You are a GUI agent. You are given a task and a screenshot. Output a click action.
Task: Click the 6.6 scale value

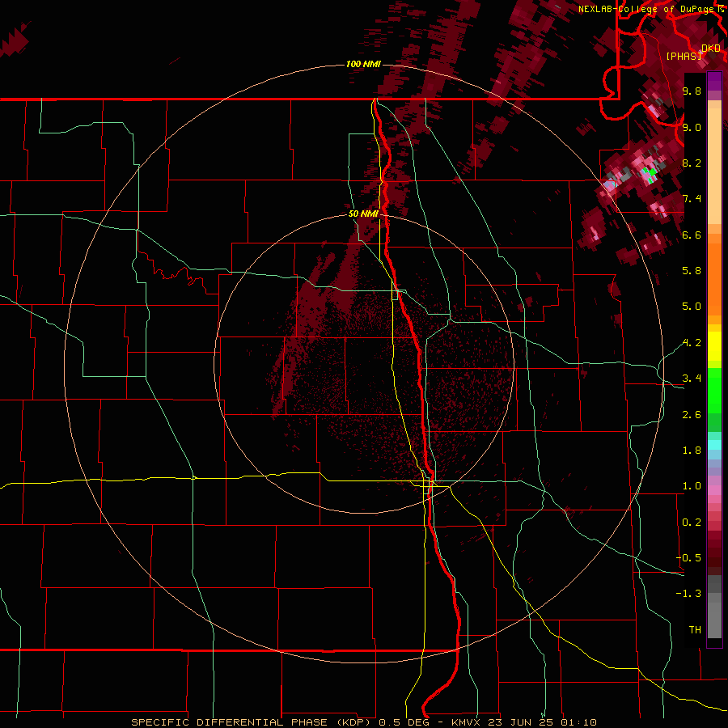(692, 235)
